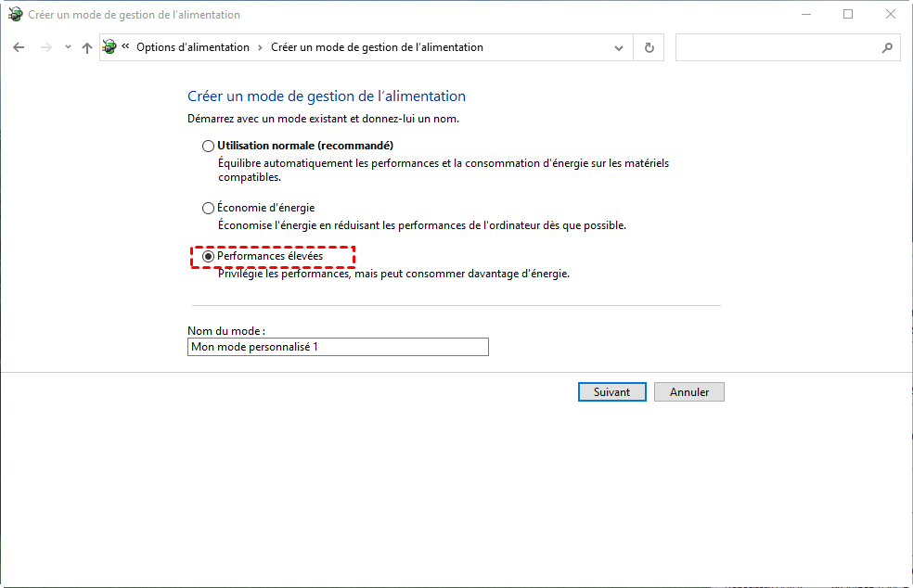Refresh the page with refresh icon
This screenshot has width=913, height=588.
pos(649,47)
